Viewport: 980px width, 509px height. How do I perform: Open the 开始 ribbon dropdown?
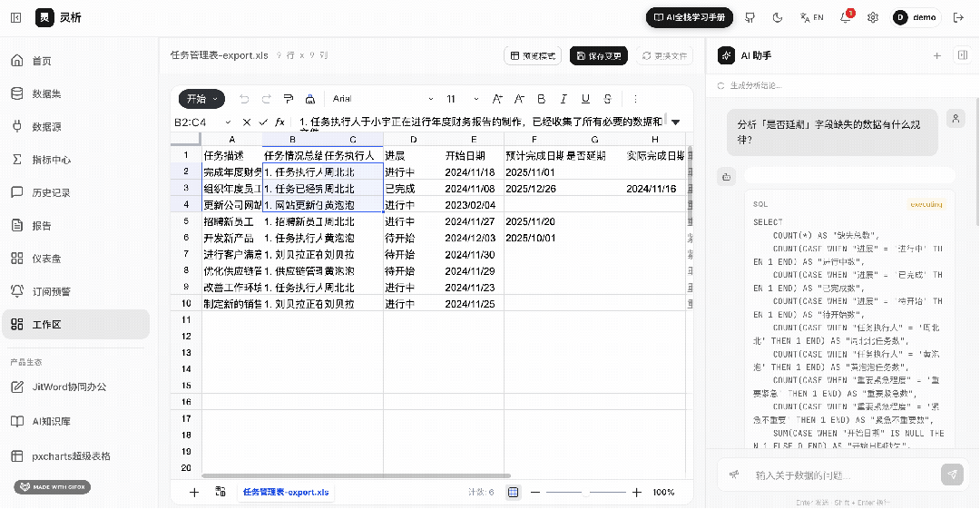(201, 99)
